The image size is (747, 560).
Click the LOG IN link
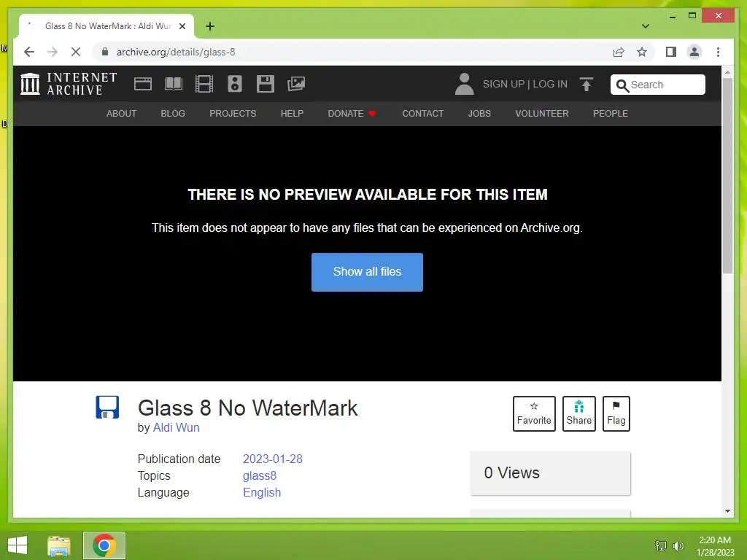click(x=550, y=85)
